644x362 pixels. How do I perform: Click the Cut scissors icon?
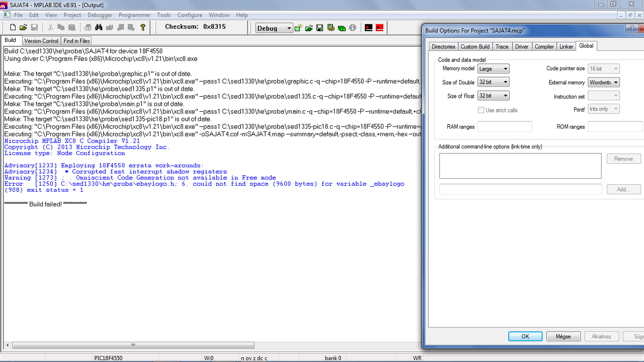[50, 28]
